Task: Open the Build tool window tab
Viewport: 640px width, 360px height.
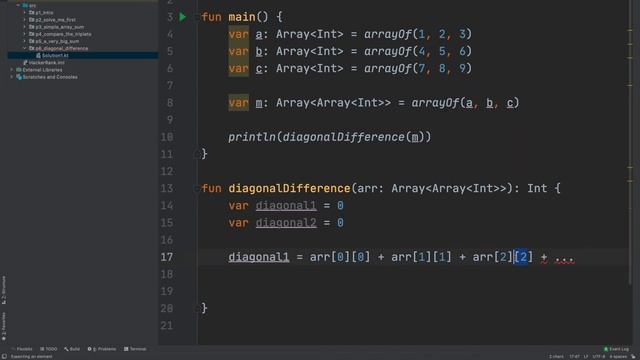Action: [x=72, y=349]
